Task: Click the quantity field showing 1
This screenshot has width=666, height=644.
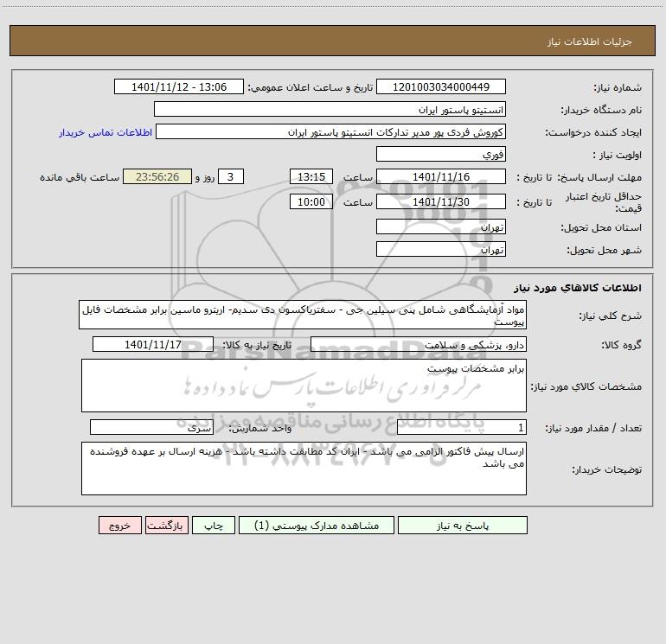Action: [462, 428]
